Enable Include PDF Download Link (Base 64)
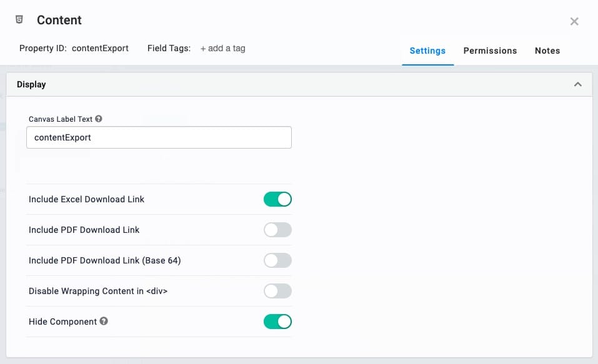 coord(277,260)
